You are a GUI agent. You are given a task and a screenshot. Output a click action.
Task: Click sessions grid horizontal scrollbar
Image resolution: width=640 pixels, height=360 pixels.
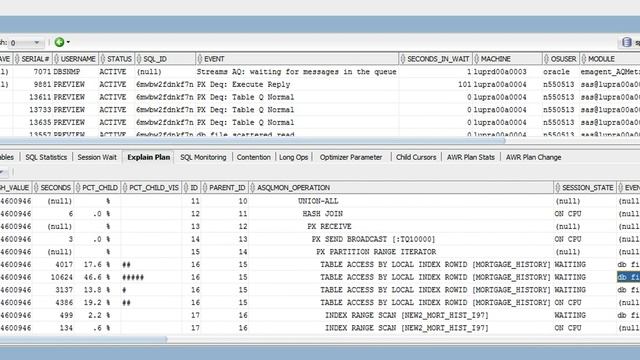(x=252, y=141)
